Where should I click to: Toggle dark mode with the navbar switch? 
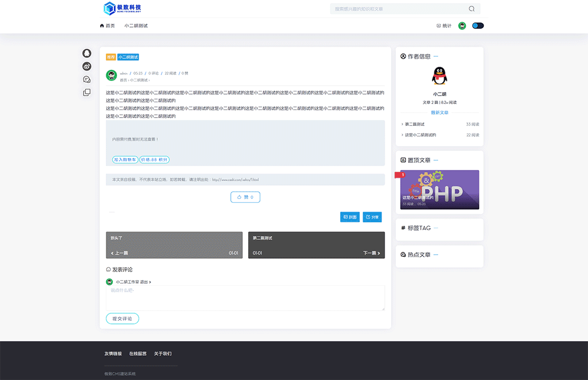(x=478, y=25)
